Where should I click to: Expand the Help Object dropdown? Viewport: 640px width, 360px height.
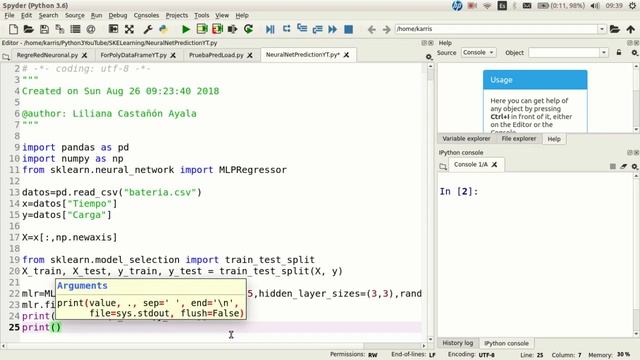[604, 53]
